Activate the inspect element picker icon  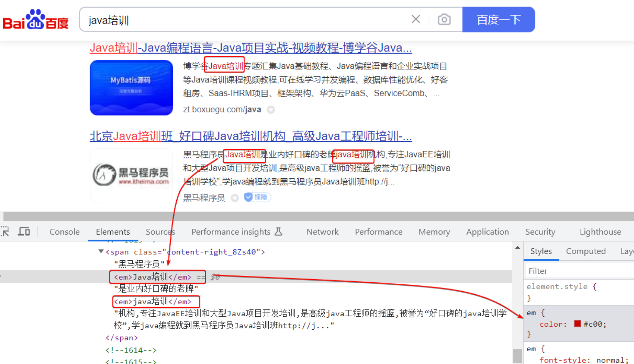click(x=5, y=232)
